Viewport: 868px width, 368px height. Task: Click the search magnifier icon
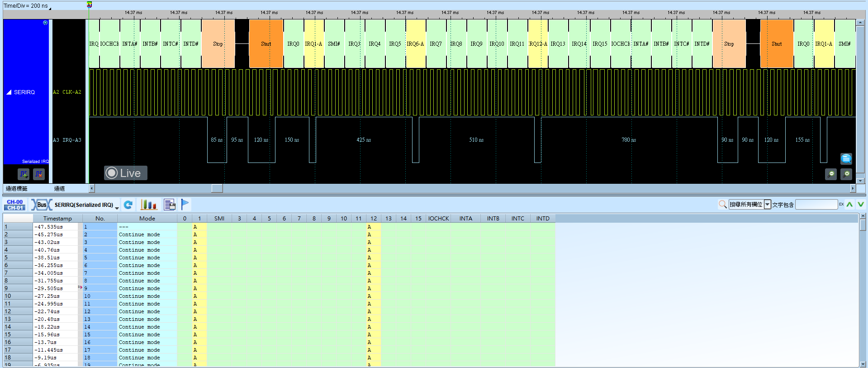tap(723, 205)
